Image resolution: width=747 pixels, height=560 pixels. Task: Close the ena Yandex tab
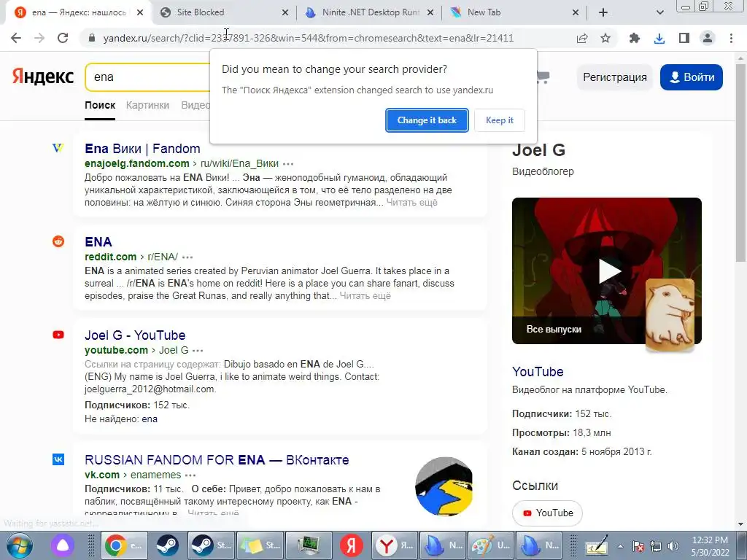[139, 13]
